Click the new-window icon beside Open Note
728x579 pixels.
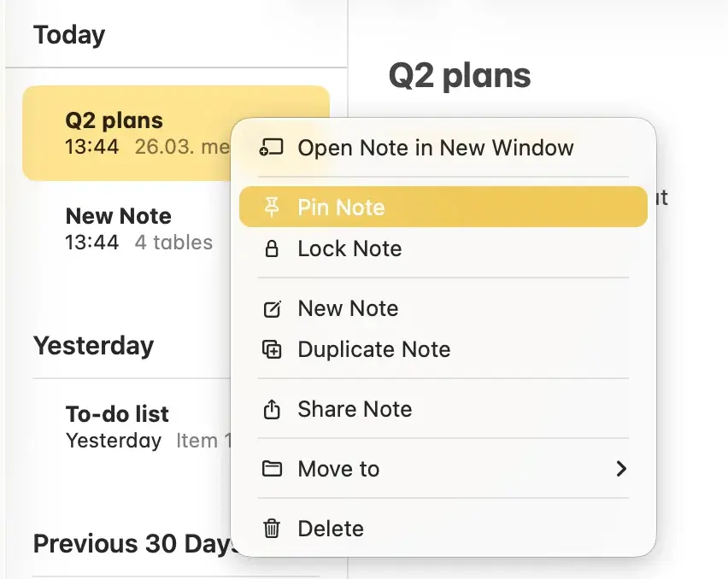point(271,147)
